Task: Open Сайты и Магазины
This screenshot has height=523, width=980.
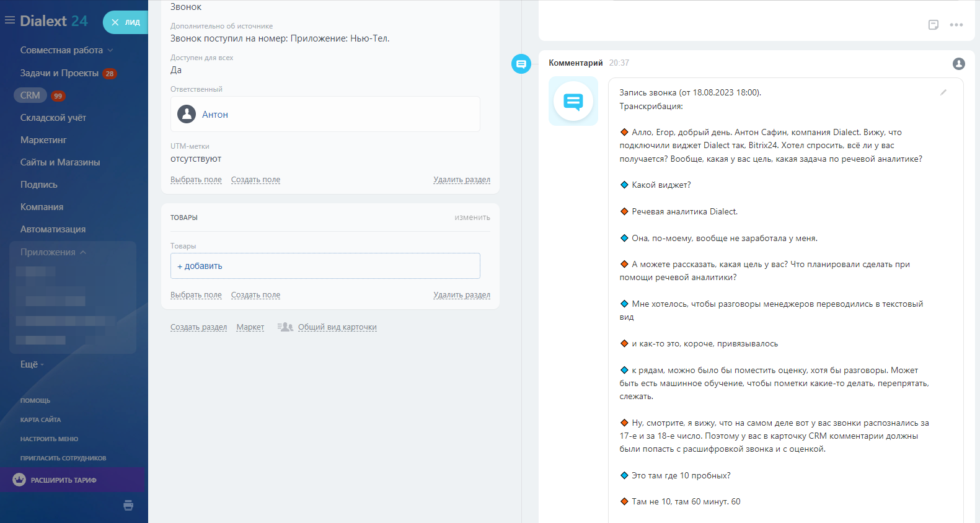Action: coord(60,162)
